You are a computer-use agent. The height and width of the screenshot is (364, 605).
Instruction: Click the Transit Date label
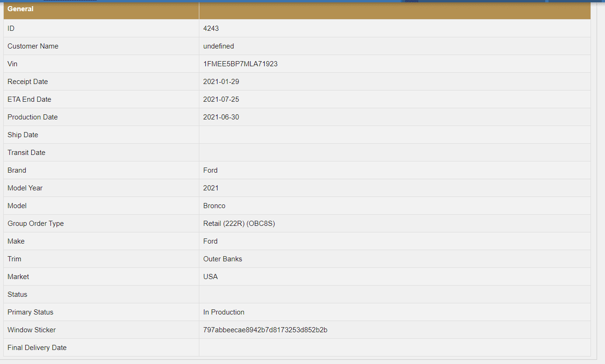(27, 153)
